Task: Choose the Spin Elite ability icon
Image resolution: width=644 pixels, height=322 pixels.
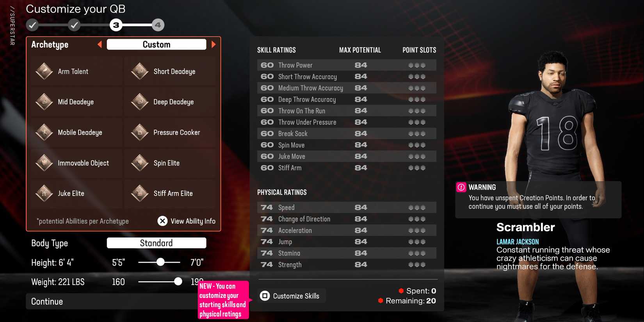Action: (x=140, y=163)
